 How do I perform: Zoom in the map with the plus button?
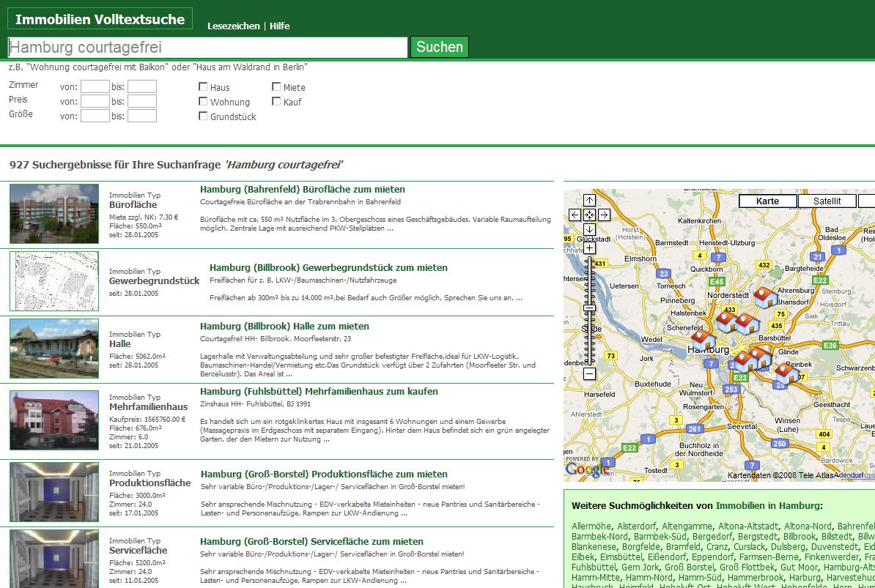tap(589, 248)
